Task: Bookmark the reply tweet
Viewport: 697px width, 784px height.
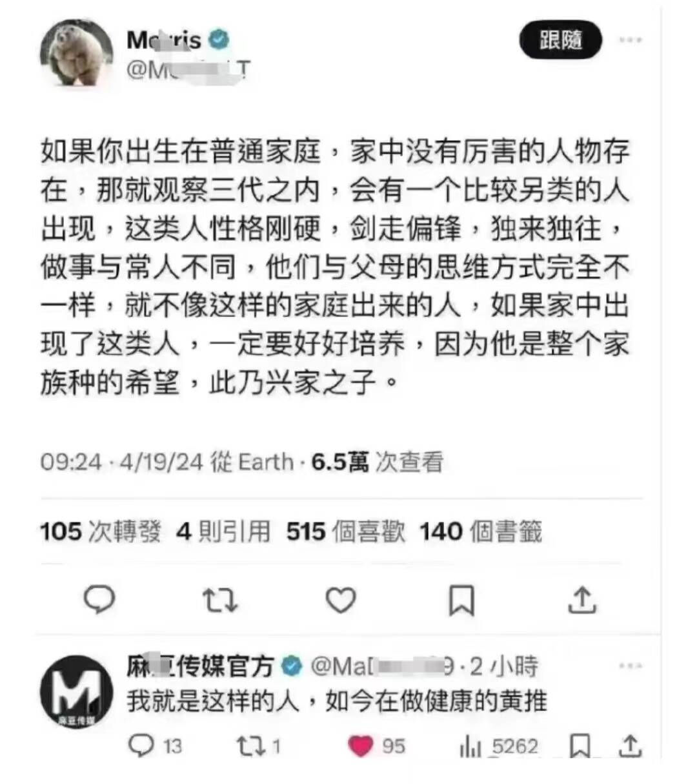Action: click(580, 746)
